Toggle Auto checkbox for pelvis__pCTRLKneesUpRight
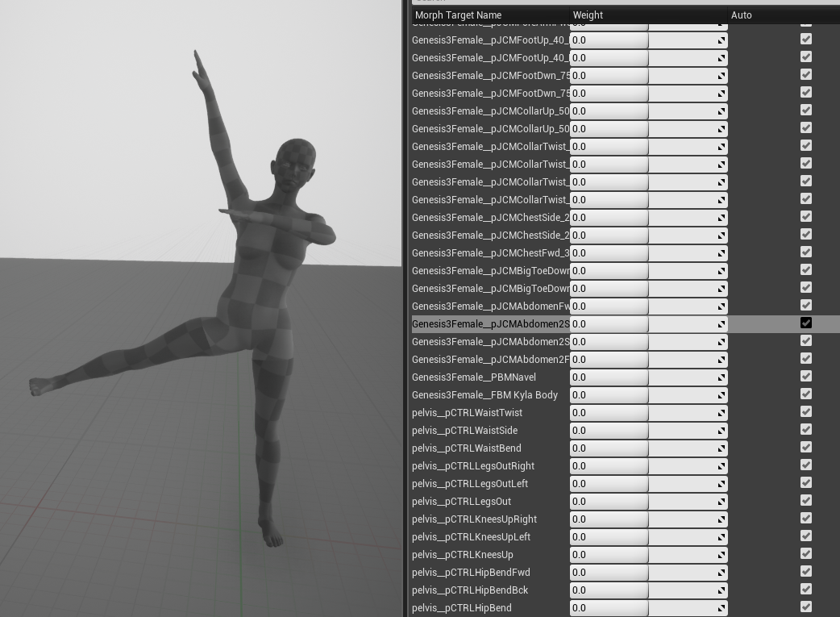The image size is (840, 617). tap(805, 518)
